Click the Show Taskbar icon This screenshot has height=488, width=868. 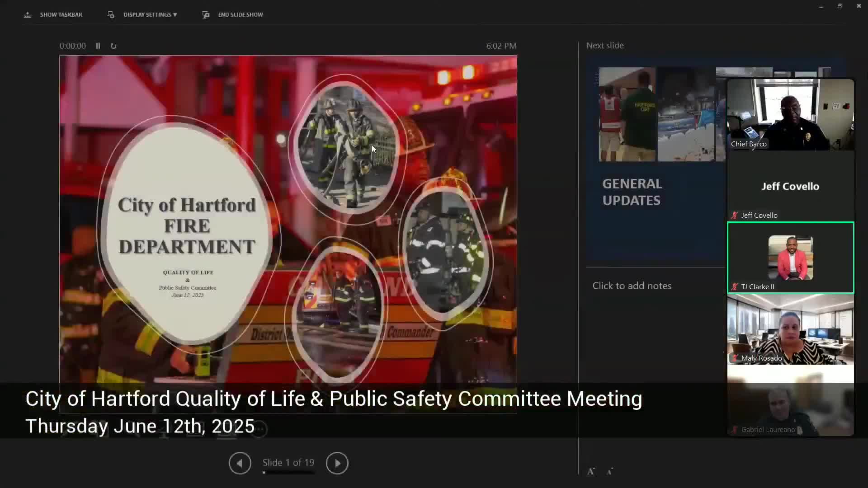(x=28, y=15)
